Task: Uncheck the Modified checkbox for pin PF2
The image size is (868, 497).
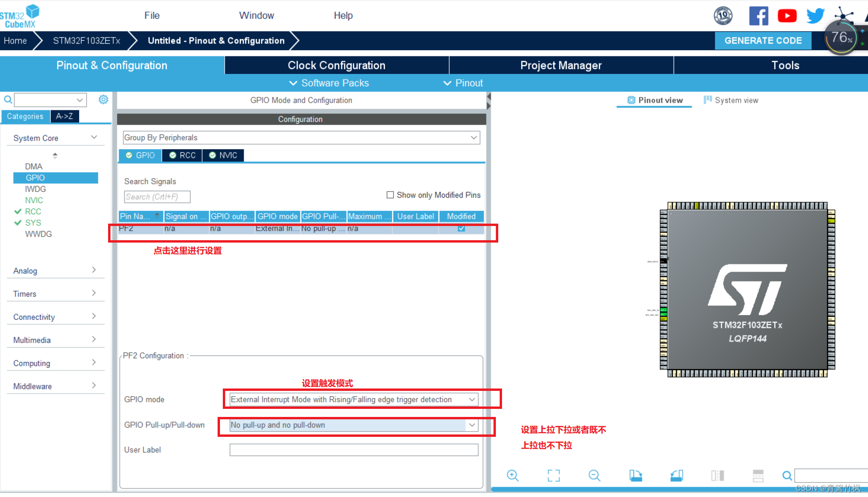Action: [461, 228]
